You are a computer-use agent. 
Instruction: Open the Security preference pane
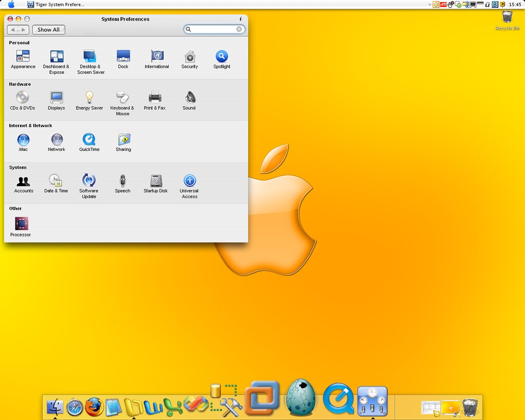[190, 59]
